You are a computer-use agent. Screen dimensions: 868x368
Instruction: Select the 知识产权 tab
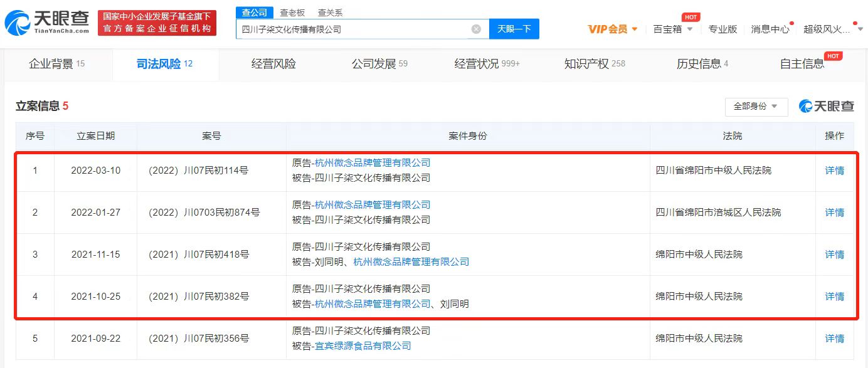click(595, 64)
